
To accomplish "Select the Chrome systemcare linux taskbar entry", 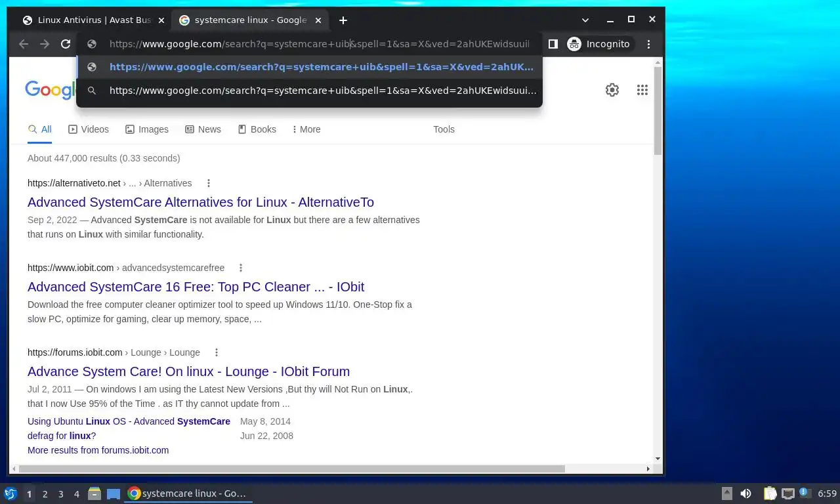I will (x=188, y=493).
